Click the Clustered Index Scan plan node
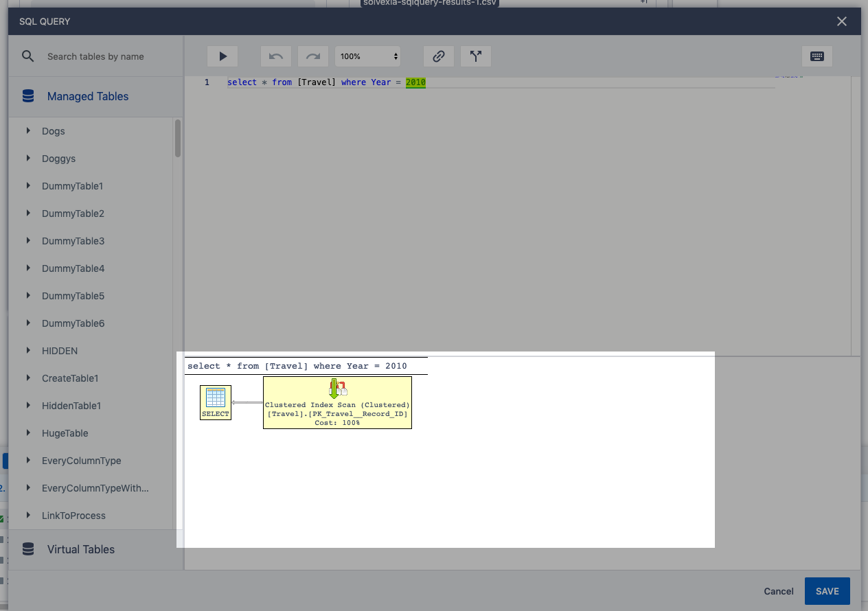The width and height of the screenshot is (868, 611). [x=337, y=402]
